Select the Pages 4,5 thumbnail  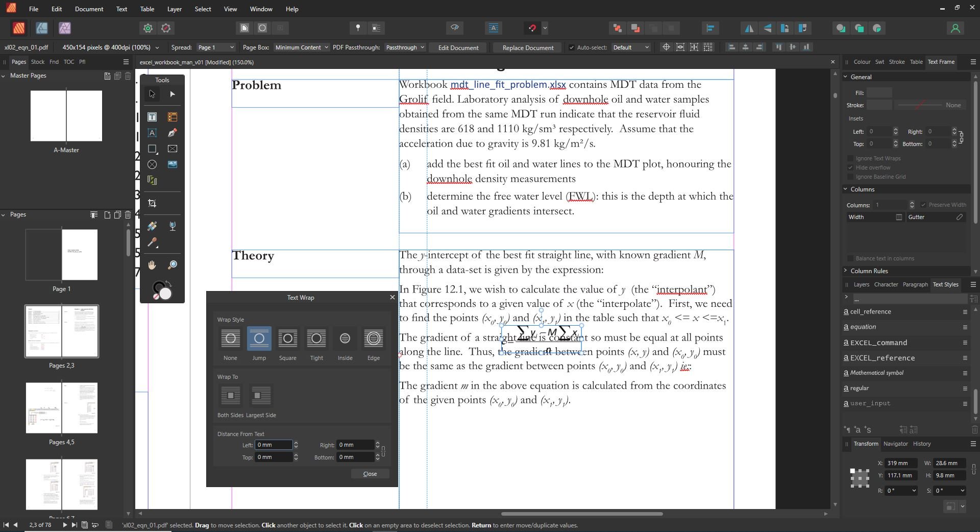click(62, 408)
